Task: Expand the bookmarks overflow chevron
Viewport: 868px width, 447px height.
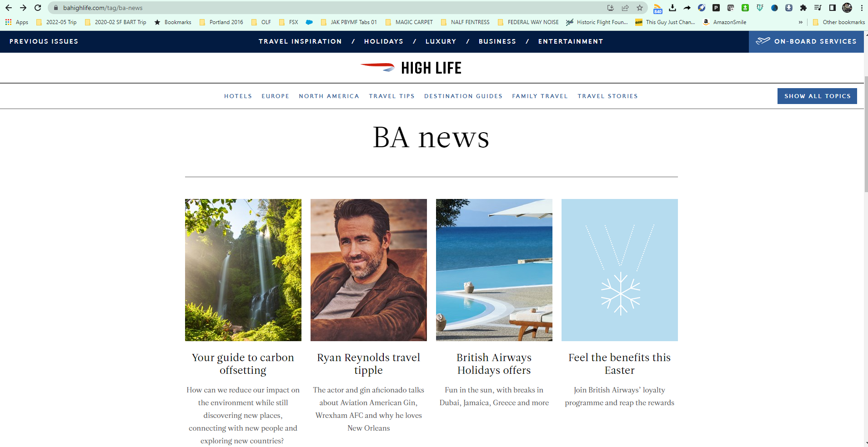Action: [800, 22]
